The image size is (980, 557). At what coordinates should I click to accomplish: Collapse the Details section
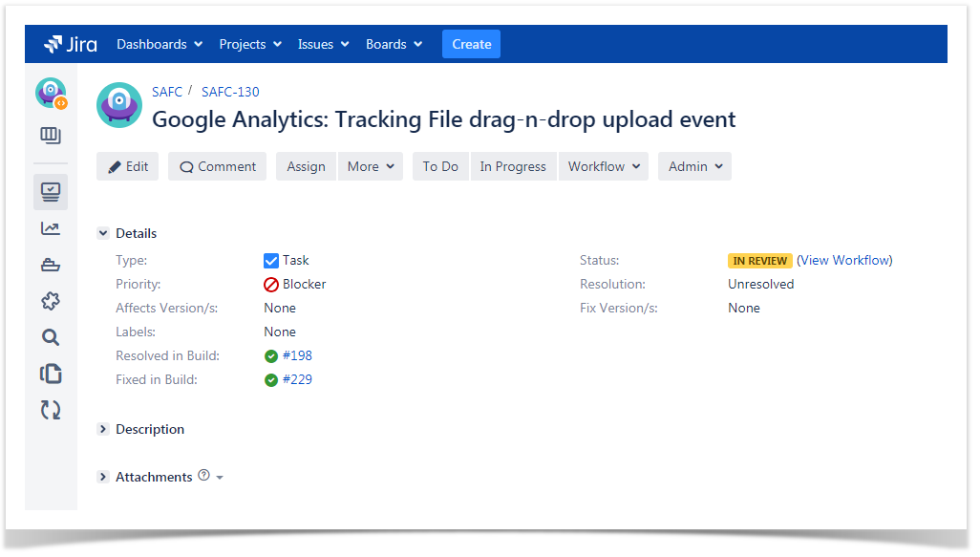[103, 233]
